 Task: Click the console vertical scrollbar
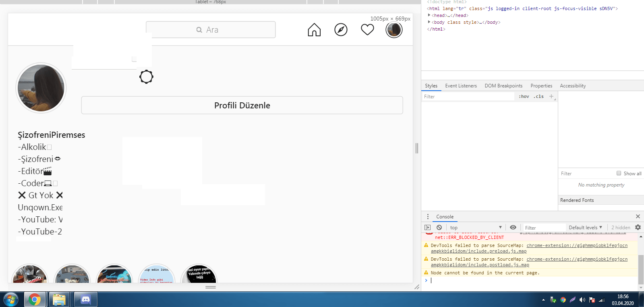(641, 270)
